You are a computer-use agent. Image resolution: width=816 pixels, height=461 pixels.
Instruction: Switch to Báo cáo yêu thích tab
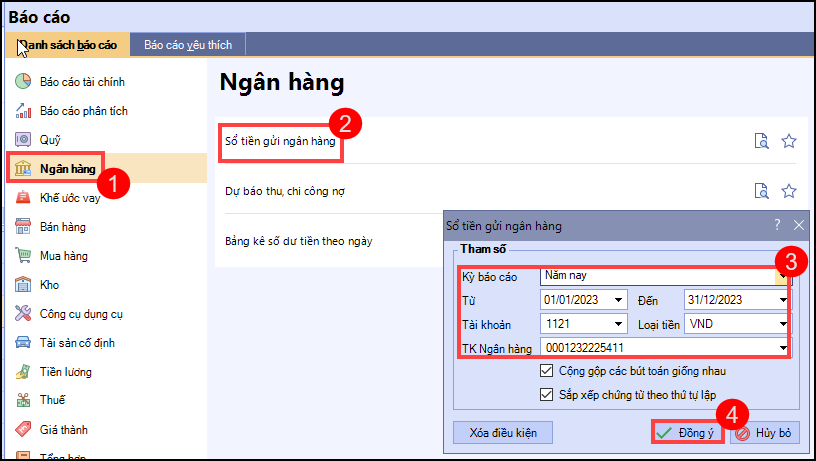(187, 45)
